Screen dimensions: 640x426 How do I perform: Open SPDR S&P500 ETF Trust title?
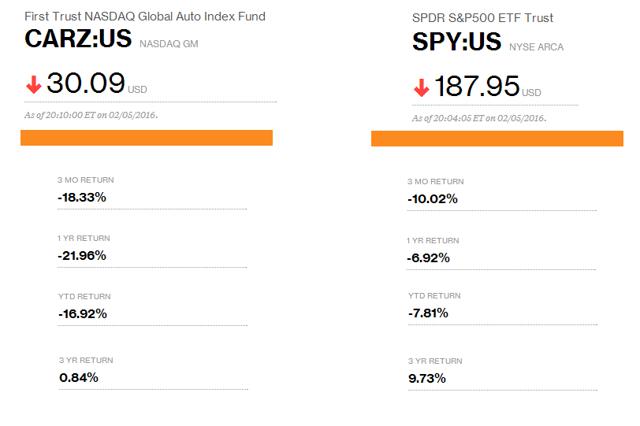[x=482, y=18]
